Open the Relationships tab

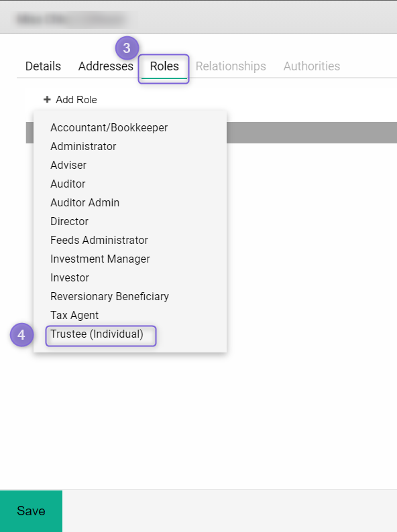coord(231,66)
